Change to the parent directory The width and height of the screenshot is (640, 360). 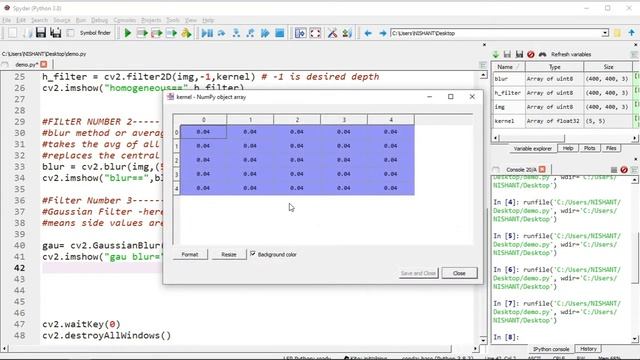[x=632, y=33]
